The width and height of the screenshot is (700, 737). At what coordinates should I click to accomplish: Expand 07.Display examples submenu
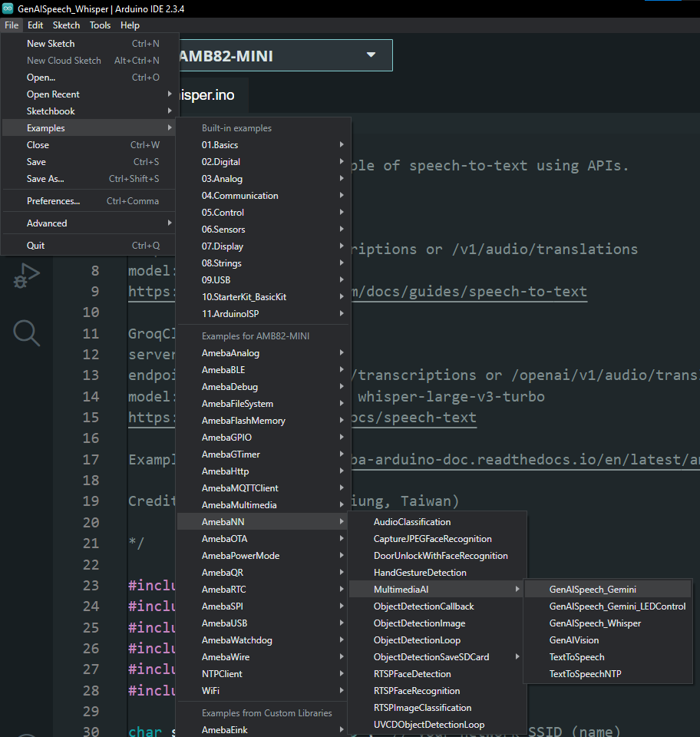(263, 246)
